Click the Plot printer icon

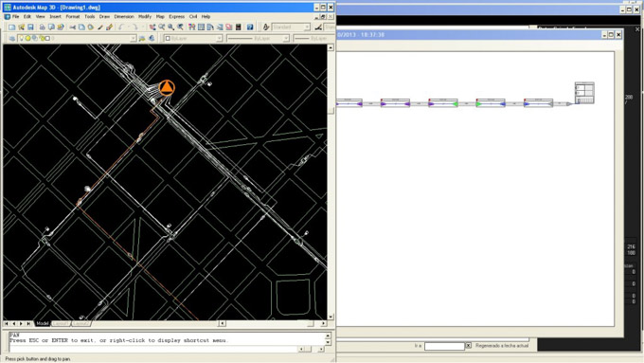42,27
